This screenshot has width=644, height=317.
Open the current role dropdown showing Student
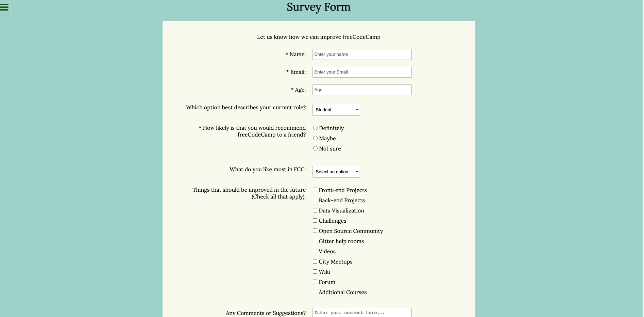click(336, 110)
